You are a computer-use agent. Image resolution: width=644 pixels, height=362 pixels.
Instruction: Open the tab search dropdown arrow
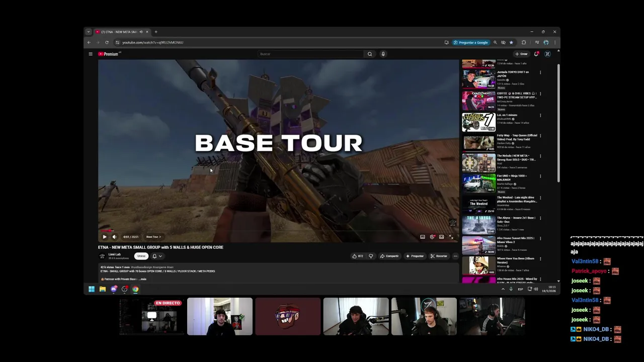(89, 32)
